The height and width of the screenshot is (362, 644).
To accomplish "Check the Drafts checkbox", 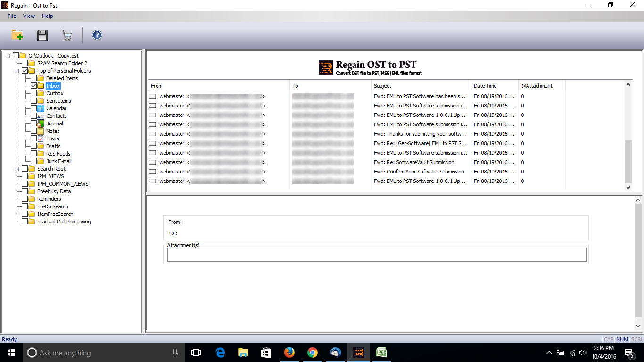I will [34, 146].
